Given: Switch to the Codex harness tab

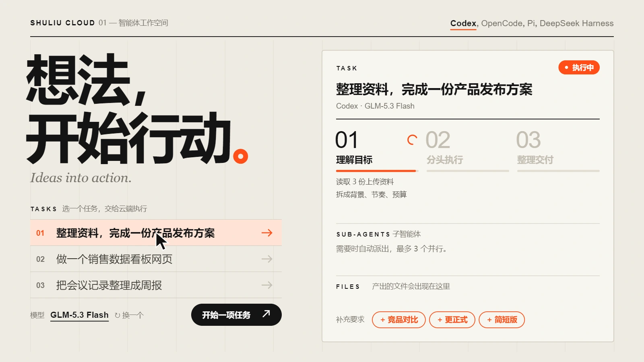Looking at the screenshot, I should [463, 23].
